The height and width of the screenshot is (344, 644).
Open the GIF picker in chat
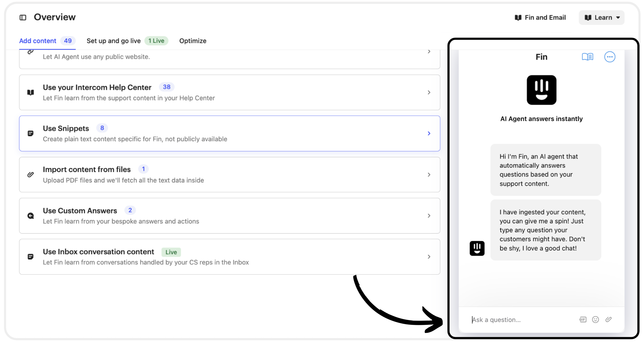tap(583, 320)
